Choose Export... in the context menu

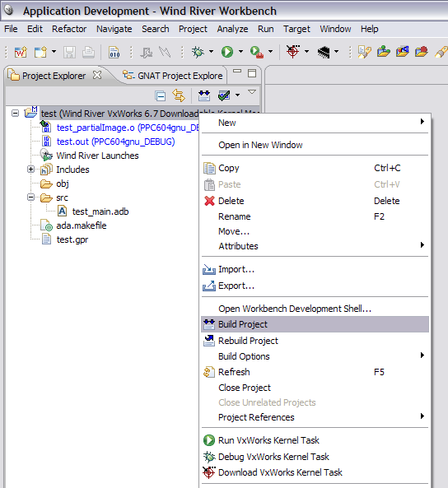click(x=315, y=286)
